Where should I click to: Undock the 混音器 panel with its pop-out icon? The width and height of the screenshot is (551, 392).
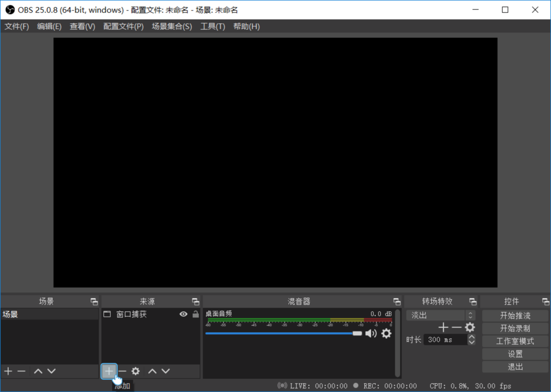pyautogui.click(x=397, y=302)
